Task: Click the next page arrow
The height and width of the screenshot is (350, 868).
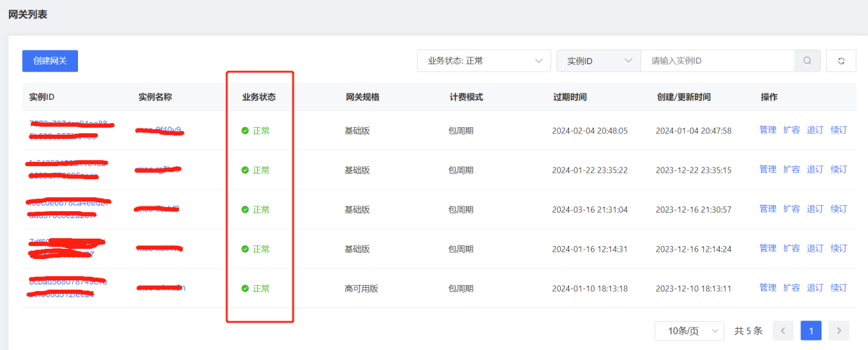Action: (x=839, y=331)
